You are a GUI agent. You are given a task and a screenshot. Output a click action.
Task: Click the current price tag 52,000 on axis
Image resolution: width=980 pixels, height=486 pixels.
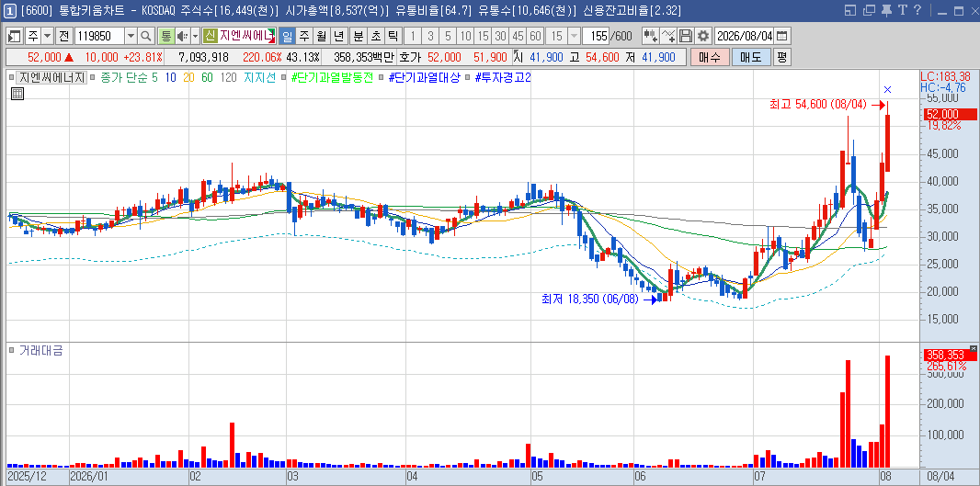click(950, 114)
